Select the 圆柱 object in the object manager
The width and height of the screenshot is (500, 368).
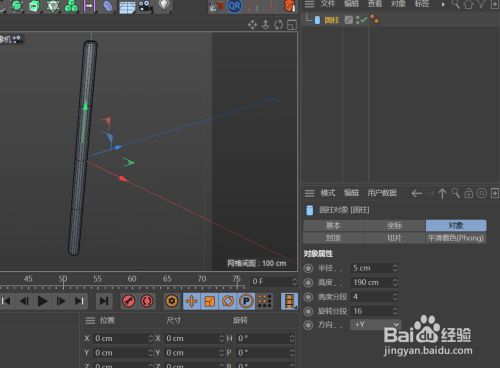[332, 20]
